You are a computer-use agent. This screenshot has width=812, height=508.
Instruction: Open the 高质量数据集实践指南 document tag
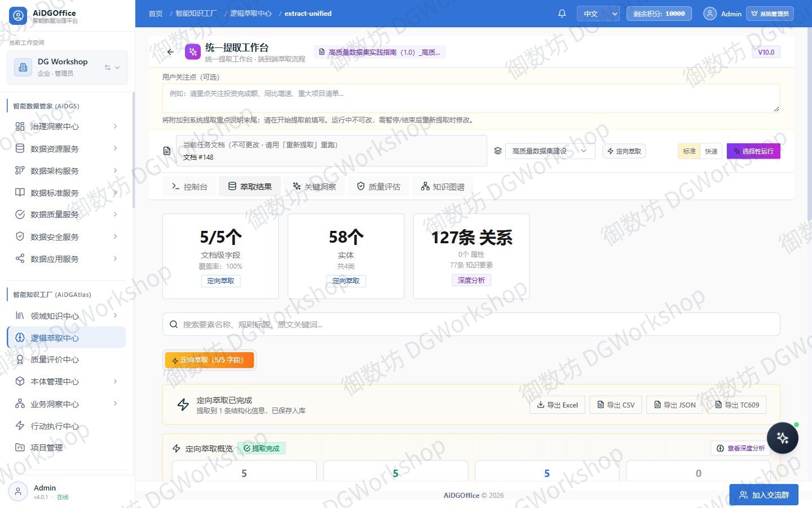point(380,52)
